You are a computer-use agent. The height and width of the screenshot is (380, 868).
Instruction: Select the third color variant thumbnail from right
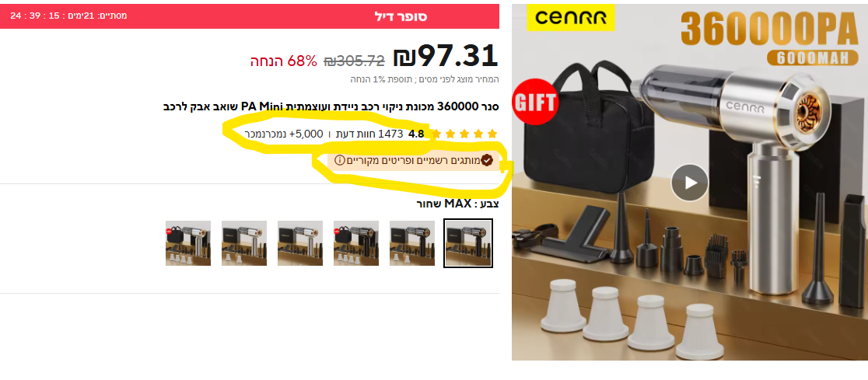coord(356,243)
